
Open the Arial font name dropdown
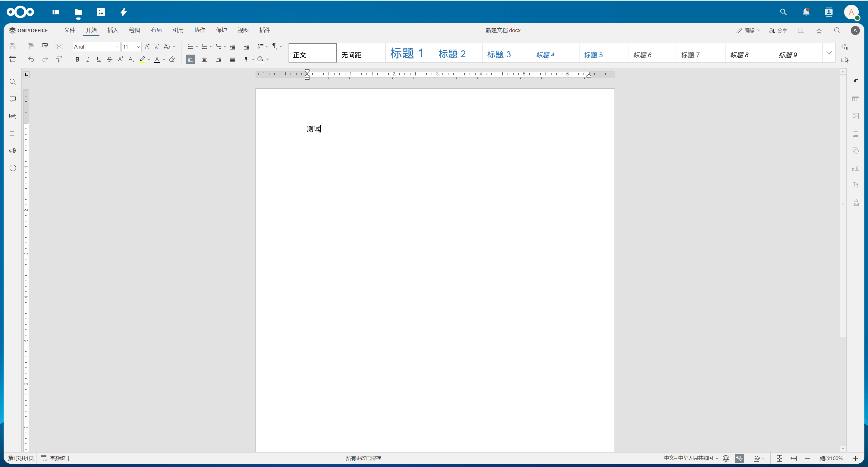point(117,47)
